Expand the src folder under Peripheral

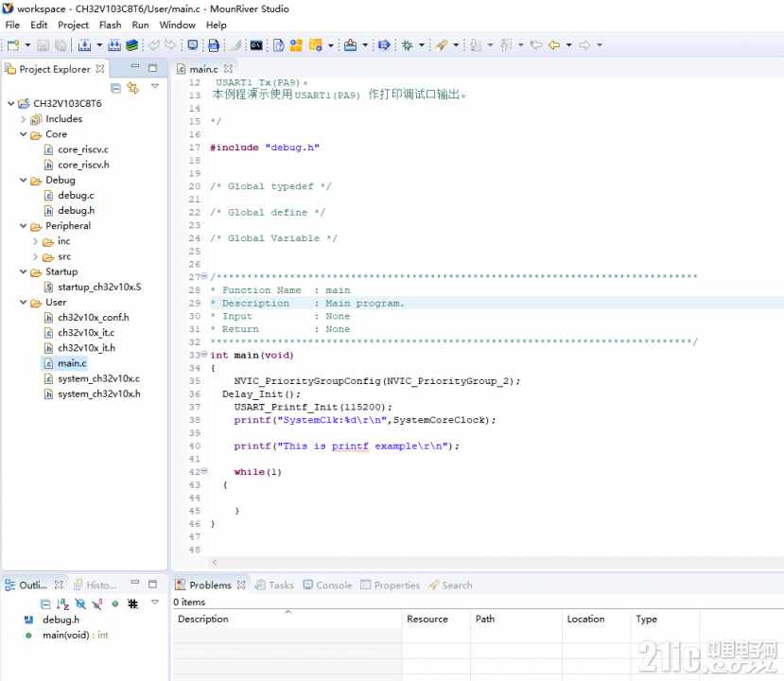pyautogui.click(x=36, y=256)
